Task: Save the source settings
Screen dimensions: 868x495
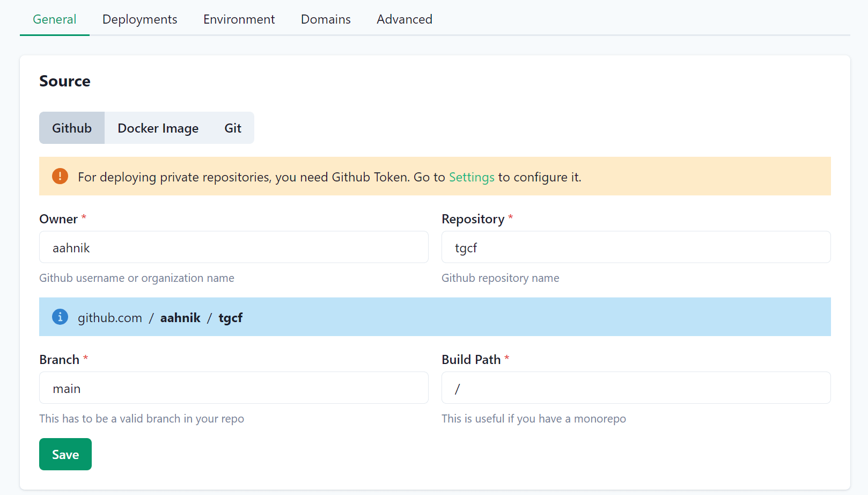Action: pyautogui.click(x=65, y=454)
